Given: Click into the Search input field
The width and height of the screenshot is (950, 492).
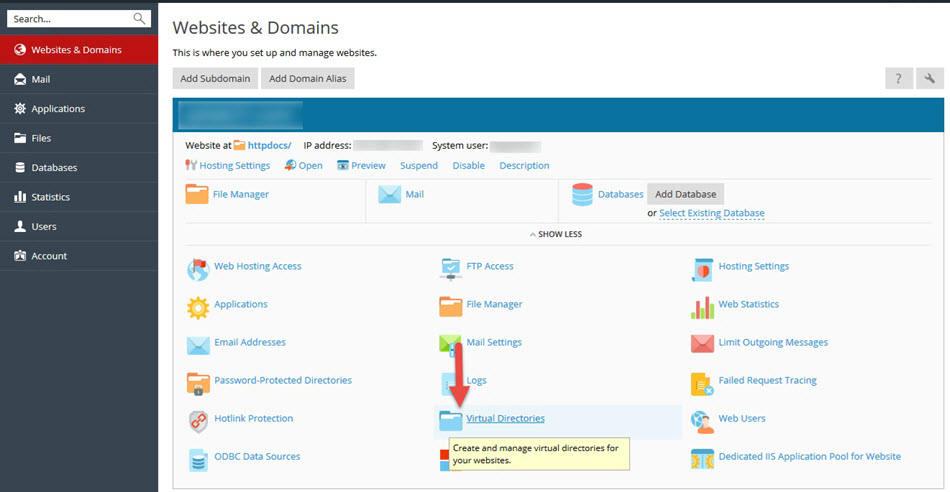Looking at the screenshot, I should (x=68, y=19).
